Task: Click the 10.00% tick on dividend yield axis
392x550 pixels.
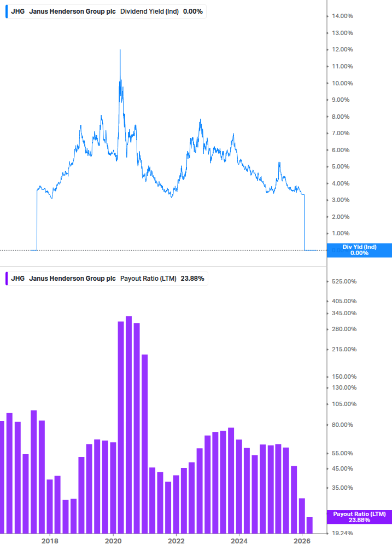Action: tap(342, 84)
